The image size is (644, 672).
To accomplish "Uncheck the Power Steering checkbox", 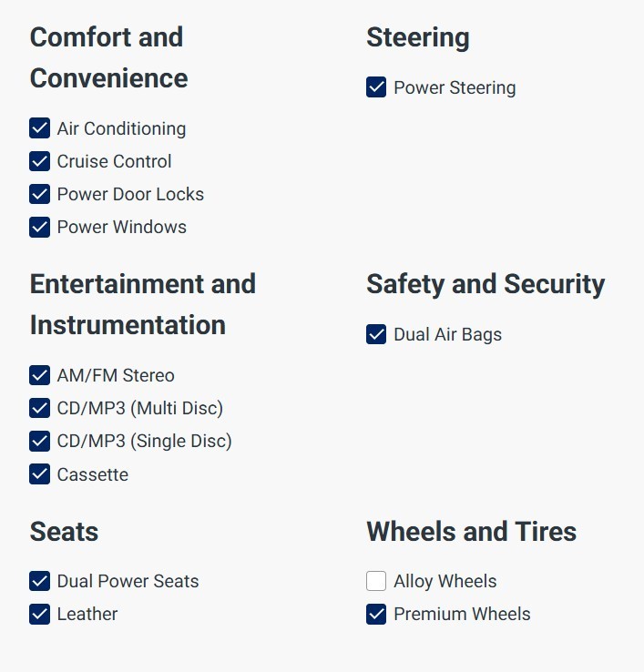I will click(x=376, y=87).
